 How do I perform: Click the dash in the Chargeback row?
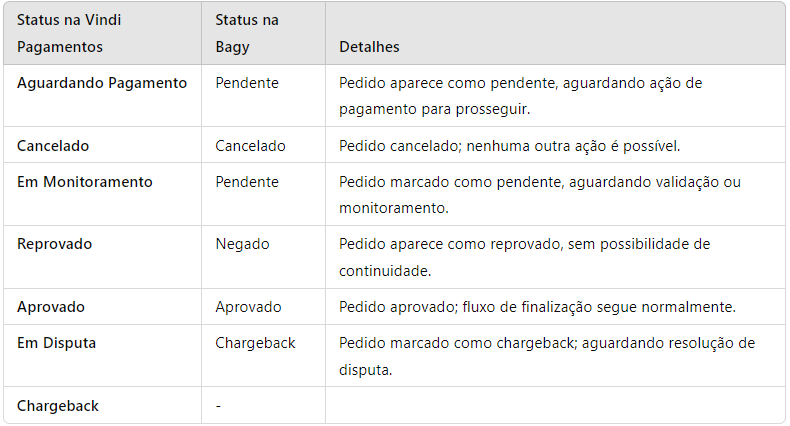point(218,406)
